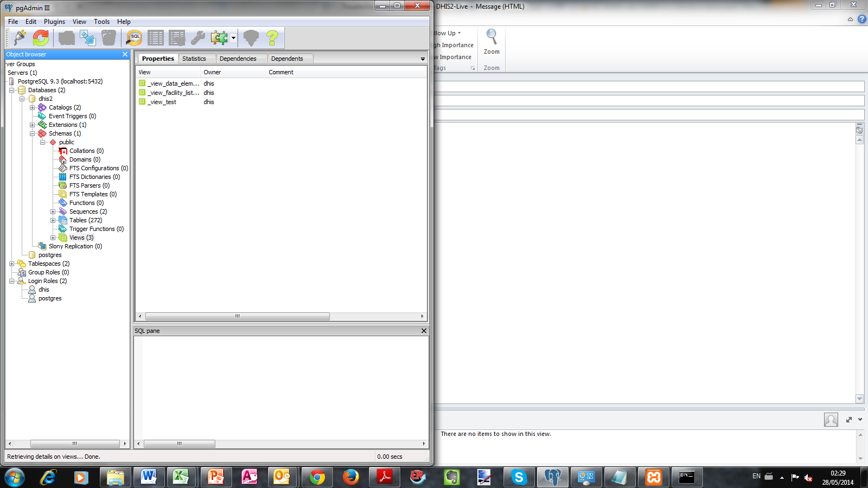
Task: Open the tab list dropdown arrow in the Properties panel
Action: click(x=423, y=59)
